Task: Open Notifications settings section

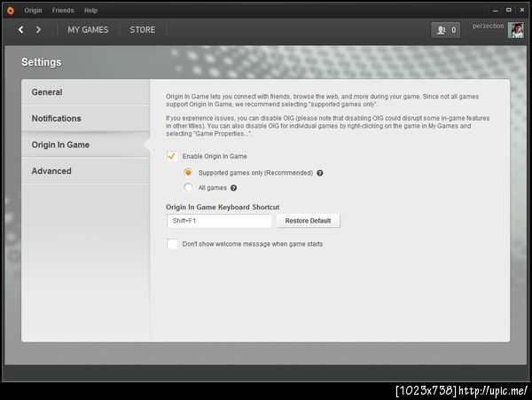Action: pyautogui.click(x=85, y=119)
